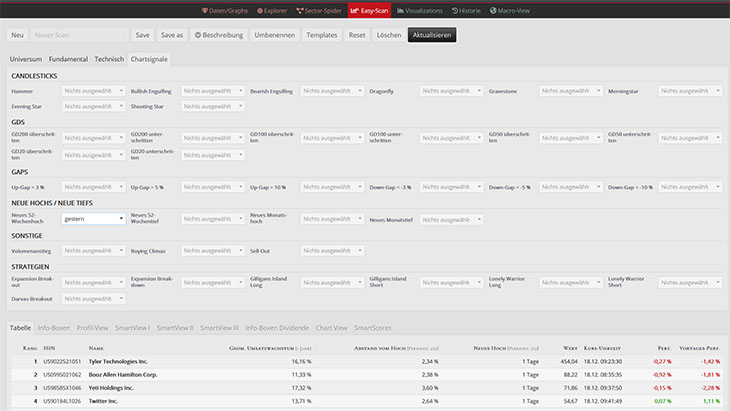Open the Neues Monatstief dropdown

(451, 220)
